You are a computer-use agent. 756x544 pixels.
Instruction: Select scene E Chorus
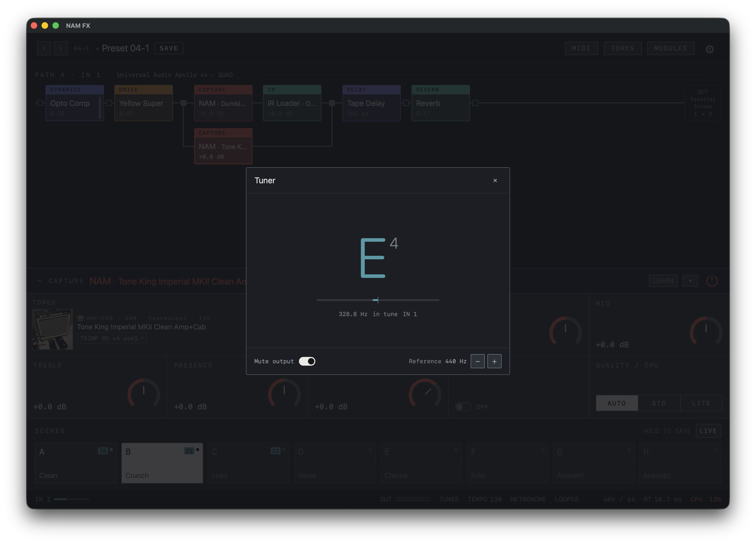[421, 463]
